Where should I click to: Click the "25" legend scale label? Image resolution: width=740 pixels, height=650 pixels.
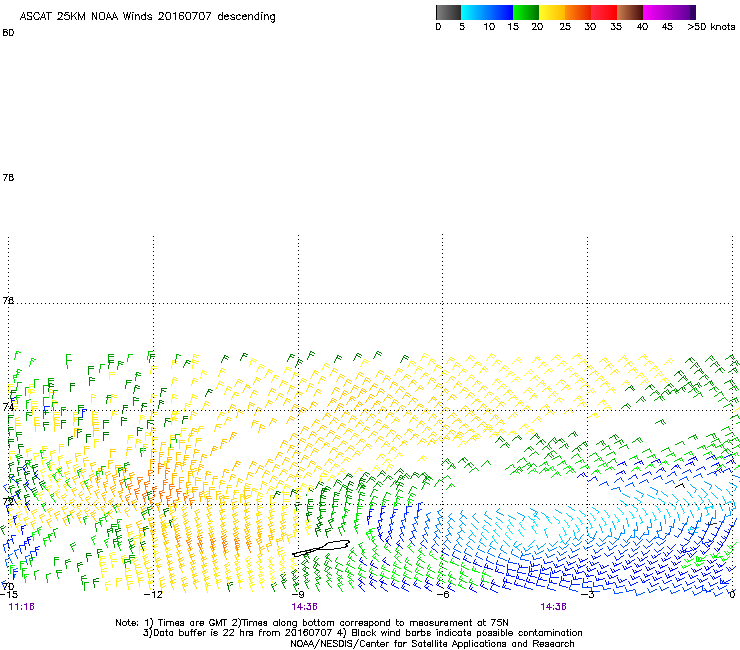pos(565,27)
